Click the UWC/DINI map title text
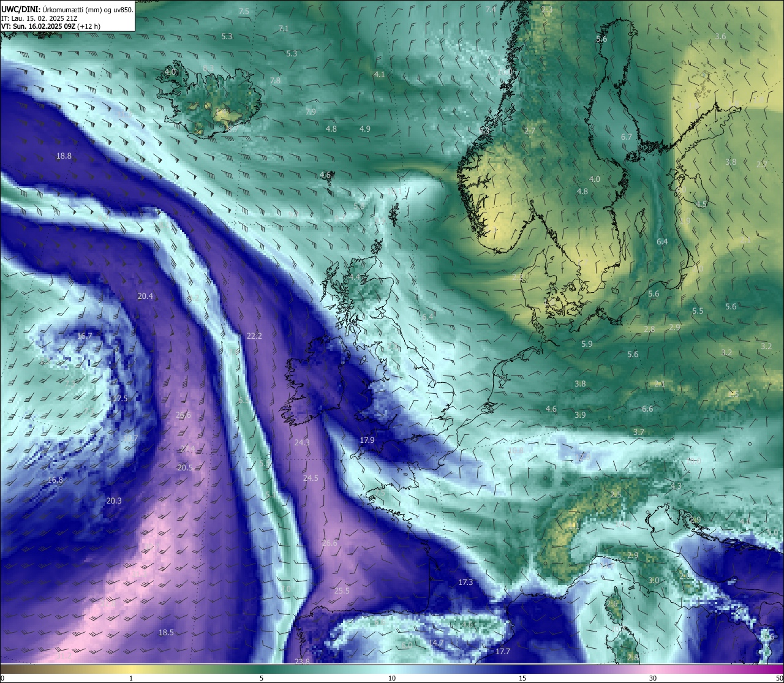Screen dimensions: 784x683 tap(67, 9)
